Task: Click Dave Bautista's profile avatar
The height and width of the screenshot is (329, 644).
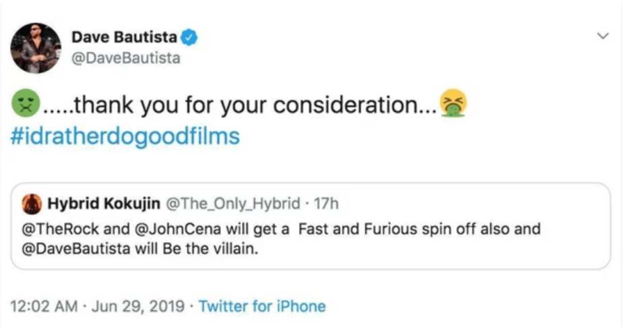Action: tap(36, 48)
